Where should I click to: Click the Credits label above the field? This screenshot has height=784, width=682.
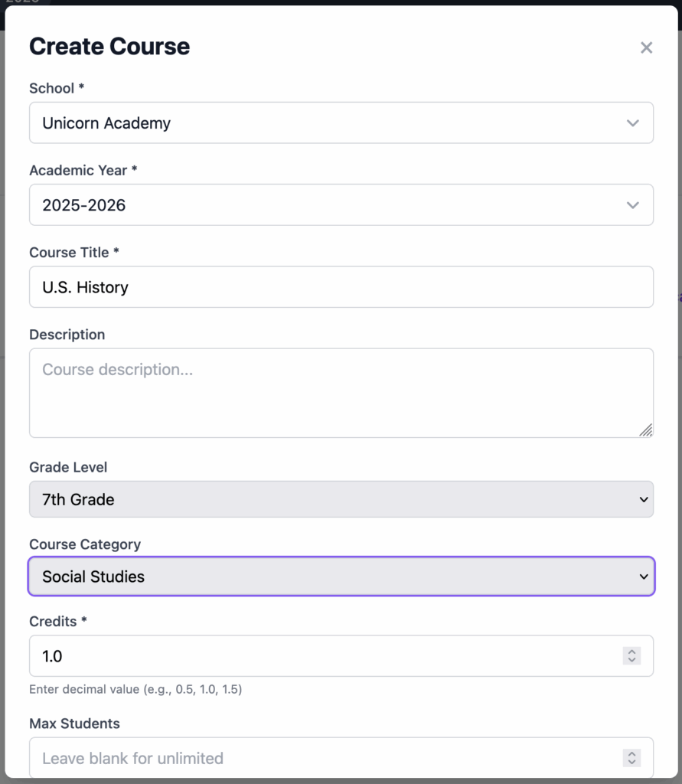(x=53, y=622)
